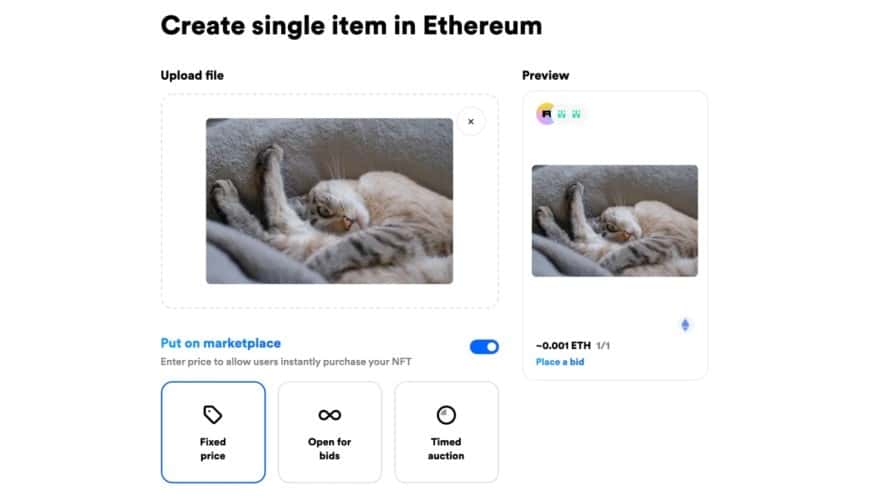Select the Timed auction option

coord(446,432)
